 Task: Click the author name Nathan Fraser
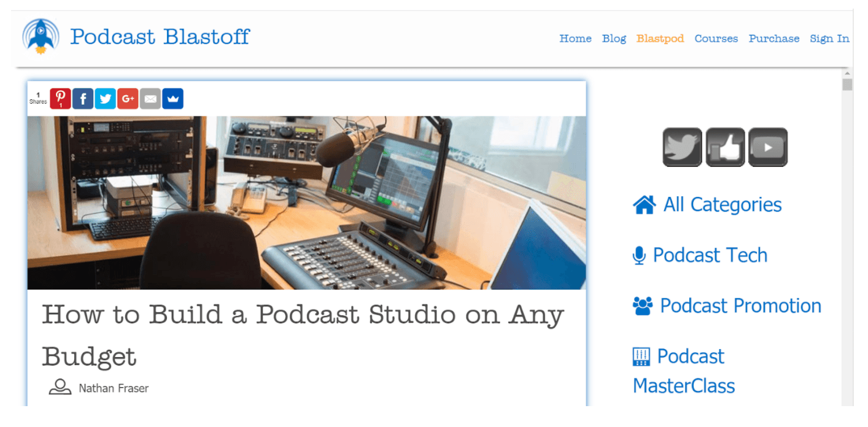point(114,388)
